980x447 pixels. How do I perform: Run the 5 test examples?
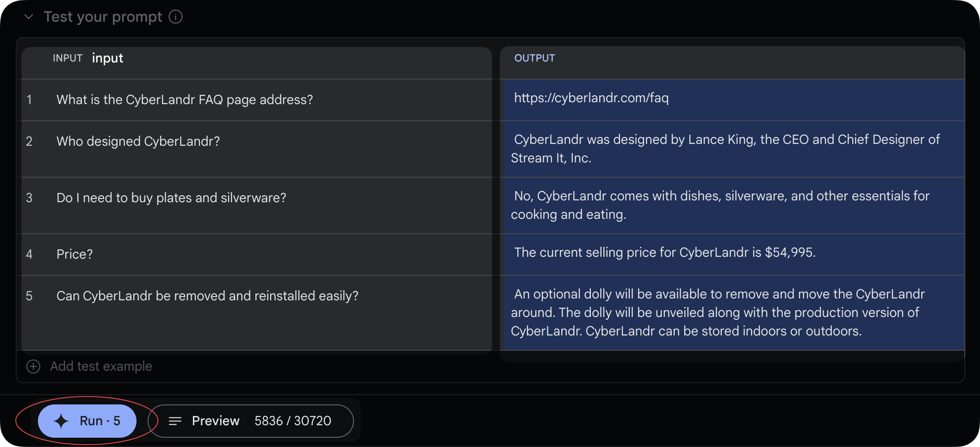pyautogui.click(x=87, y=421)
